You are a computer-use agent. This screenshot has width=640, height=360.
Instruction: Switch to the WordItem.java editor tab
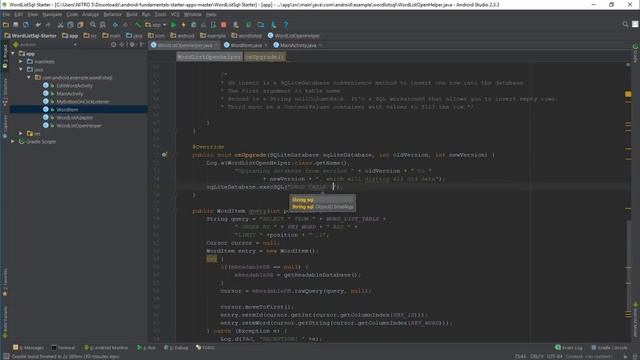246,45
